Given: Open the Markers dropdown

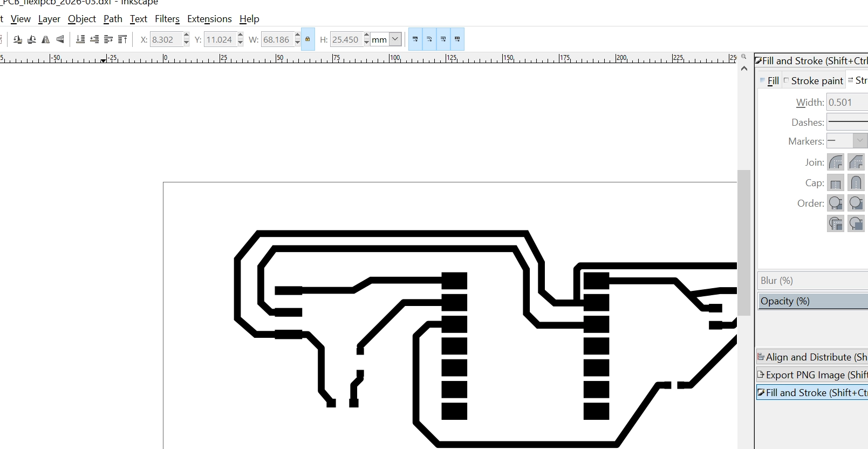Looking at the screenshot, I should [846, 141].
